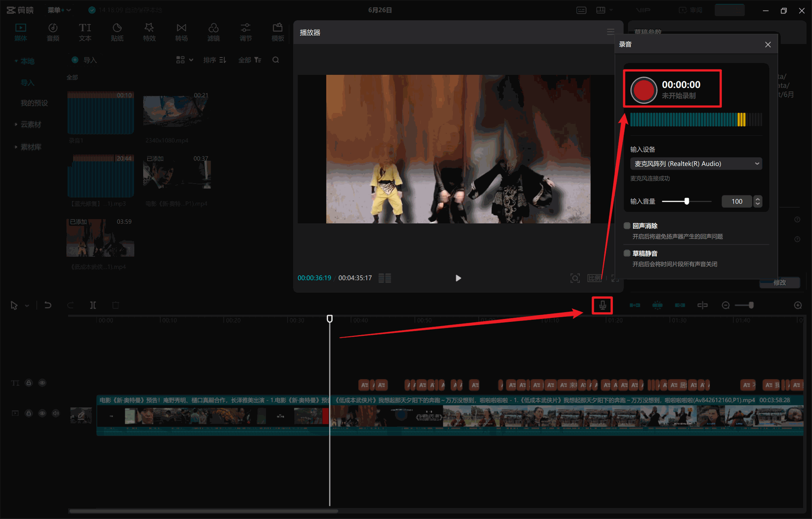Increase input volume with the stepper up arrow
Image resolution: width=812 pixels, height=519 pixels.
point(757,199)
